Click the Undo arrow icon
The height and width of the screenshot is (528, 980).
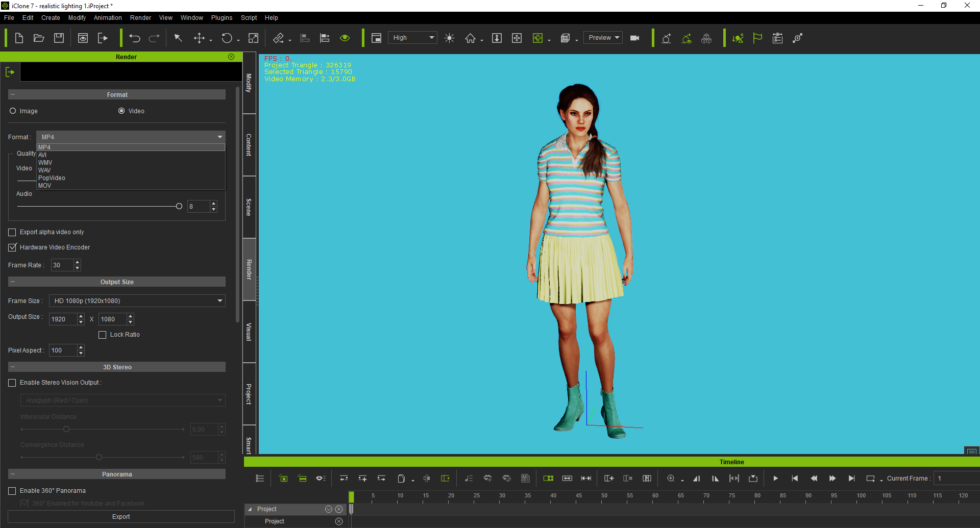[135, 38]
